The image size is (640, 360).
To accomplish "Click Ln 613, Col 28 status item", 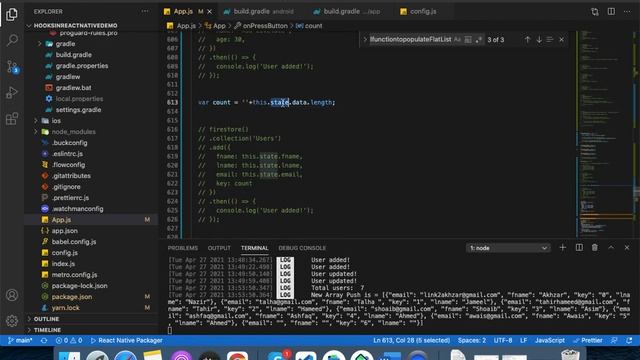I will click(411, 340).
